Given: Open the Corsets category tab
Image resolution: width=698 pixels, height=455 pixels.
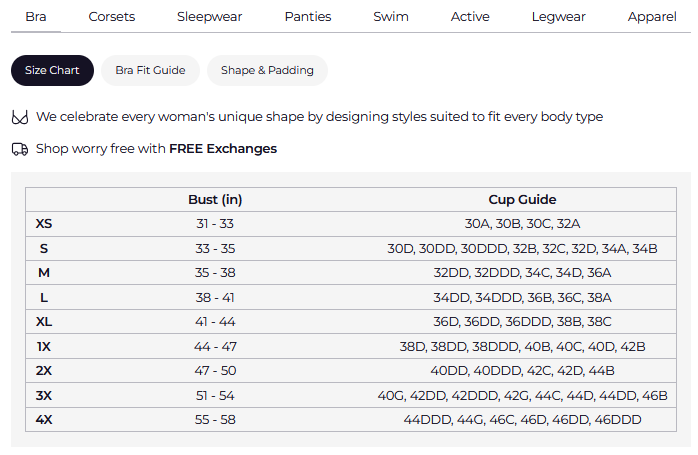Looking at the screenshot, I should (x=112, y=17).
